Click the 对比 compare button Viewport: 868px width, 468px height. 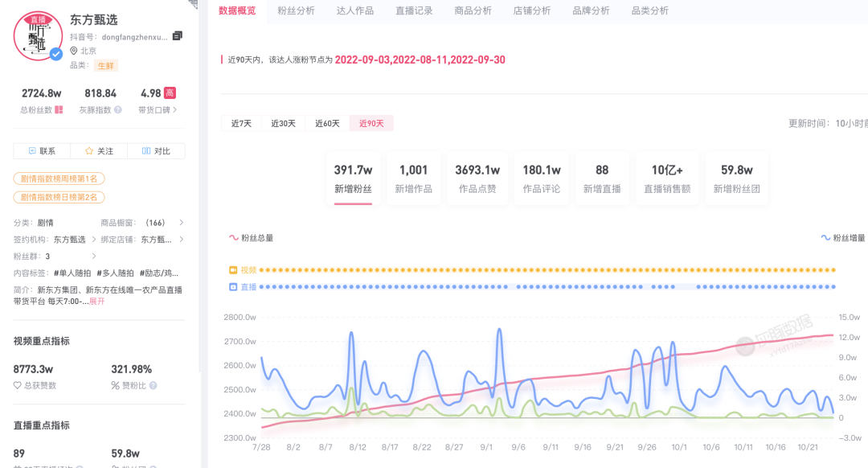tap(156, 151)
